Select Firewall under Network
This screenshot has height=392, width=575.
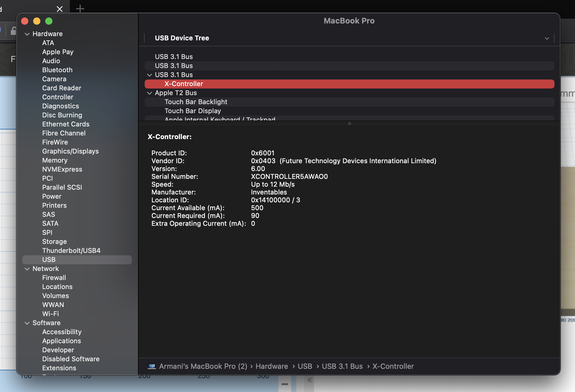(x=54, y=278)
